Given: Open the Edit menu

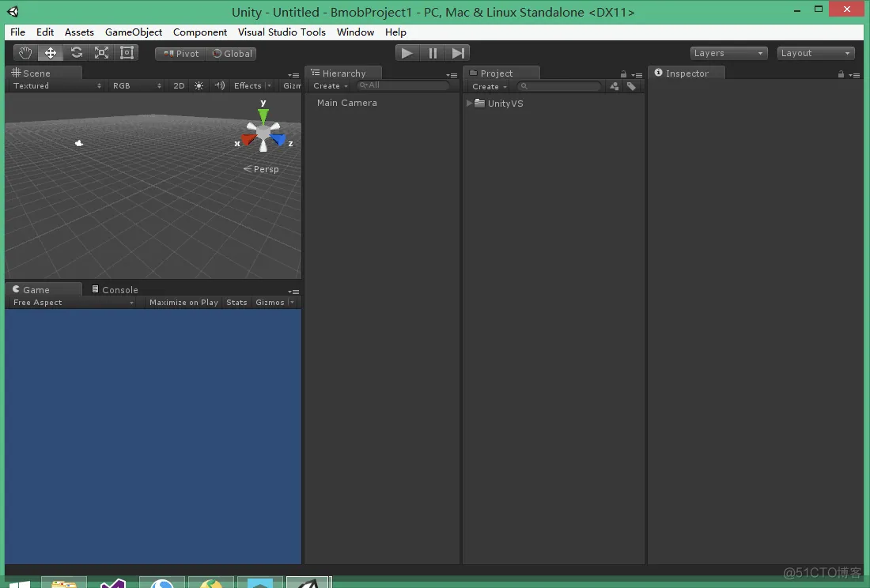Looking at the screenshot, I should point(45,32).
